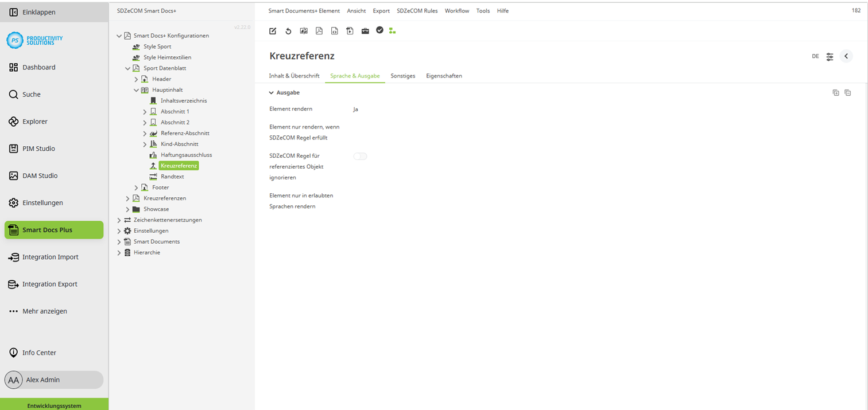Click the code file toolbar icon
Image resolution: width=868 pixels, height=410 pixels.
click(334, 31)
